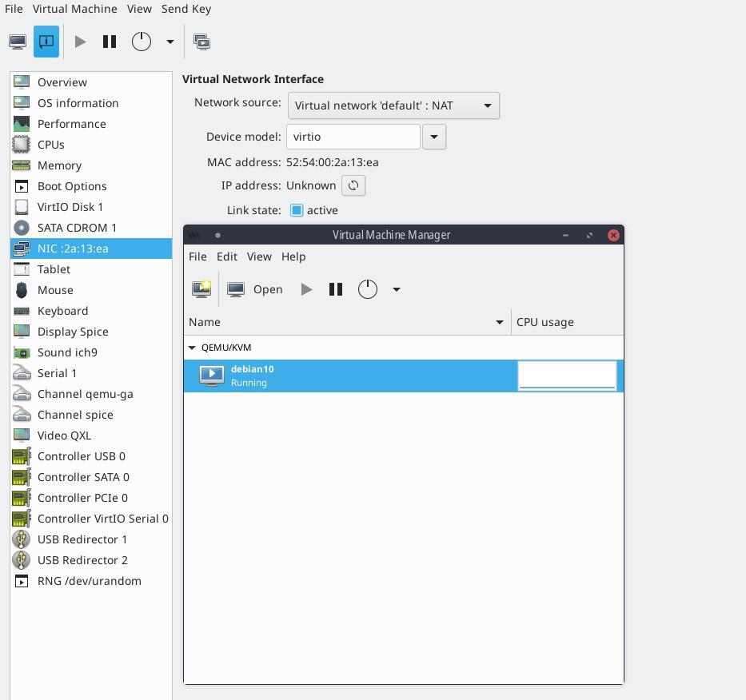Image resolution: width=746 pixels, height=700 pixels.
Task: Collapse the QEMU/KVM connection tree
Action: click(x=192, y=348)
